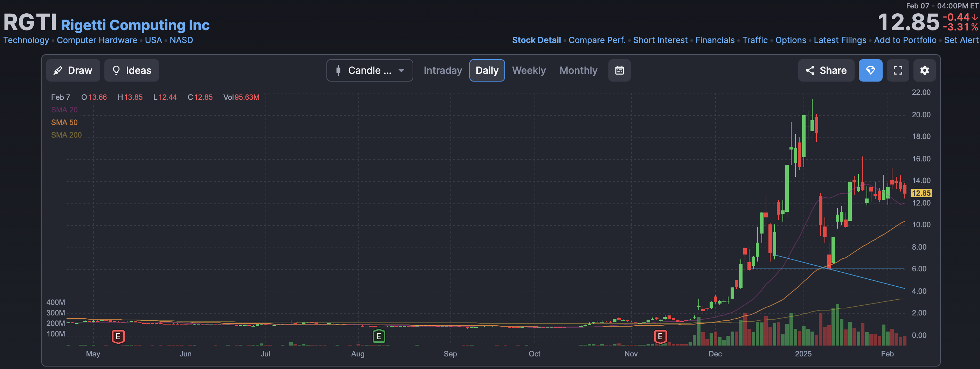Image resolution: width=980 pixels, height=369 pixels.
Task: Toggle the SMA 20 indicator label
Action: click(64, 110)
